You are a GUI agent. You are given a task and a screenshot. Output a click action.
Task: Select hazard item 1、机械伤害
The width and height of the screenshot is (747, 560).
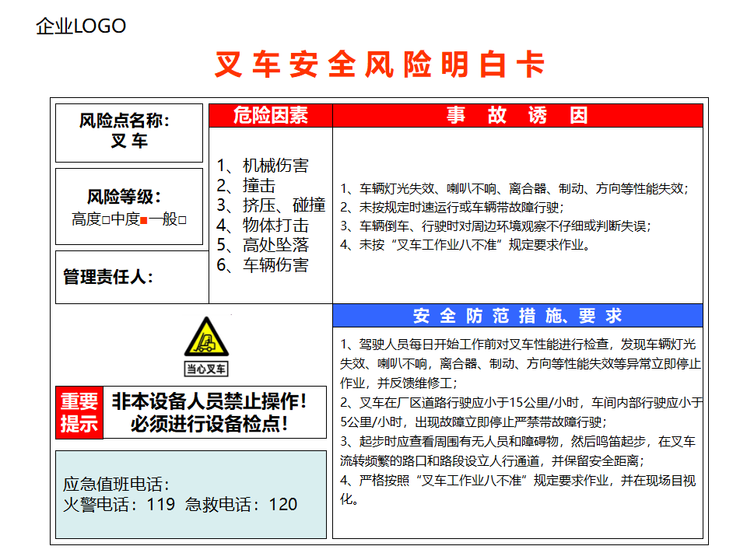coord(263,166)
